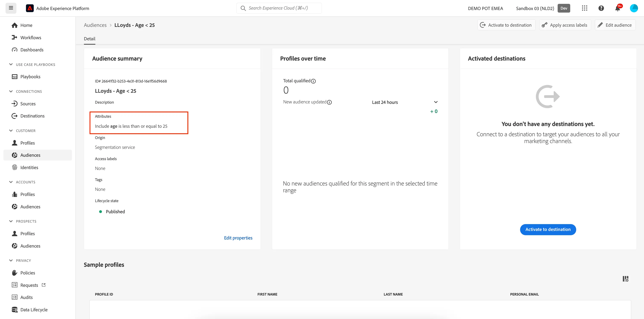The image size is (644, 319).
Task: Collapse the Privacy section
Action: coord(11,261)
